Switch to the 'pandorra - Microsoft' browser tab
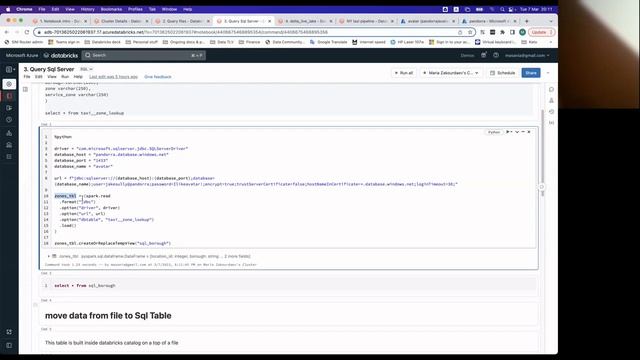 (x=488, y=21)
